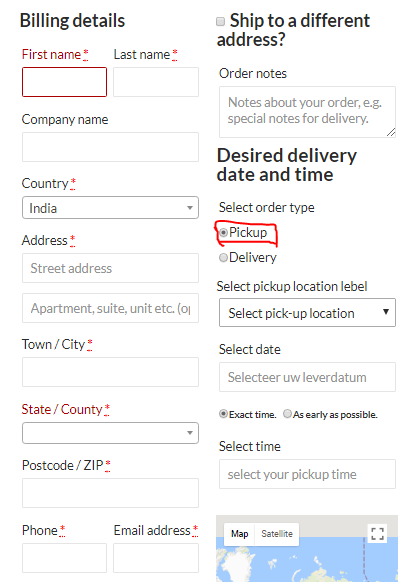Focus the First name field
412x582 pixels.
(65, 82)
